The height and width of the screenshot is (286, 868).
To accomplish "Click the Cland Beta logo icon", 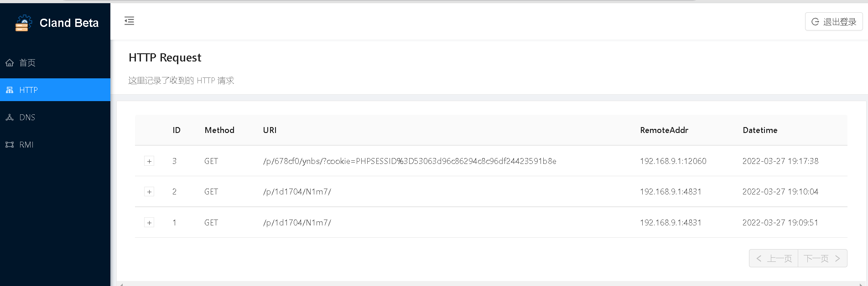I will (x=23, y=23).
